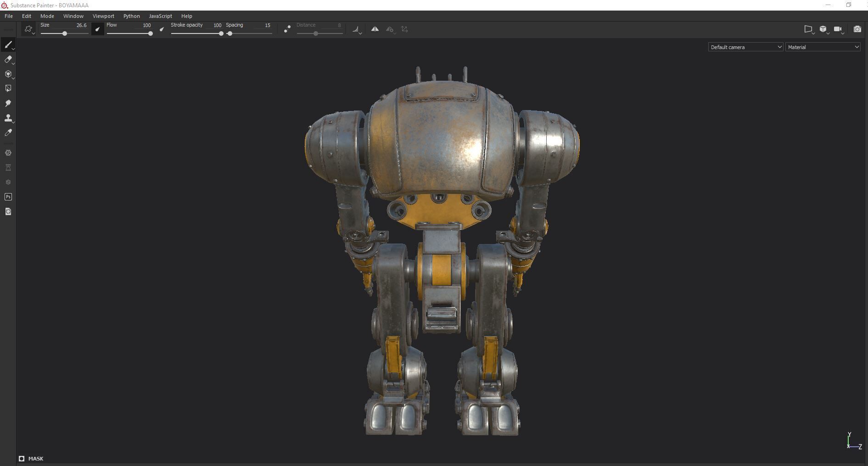The height and width of the screenshot is (466, 868).
Task: Click the Flow value 100
Action: [x=146, y=25]
